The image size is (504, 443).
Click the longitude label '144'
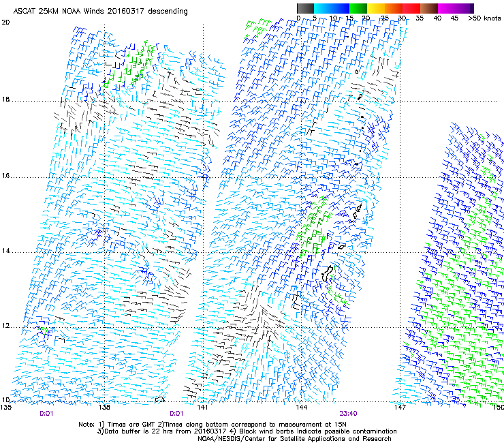pos(301,407)
